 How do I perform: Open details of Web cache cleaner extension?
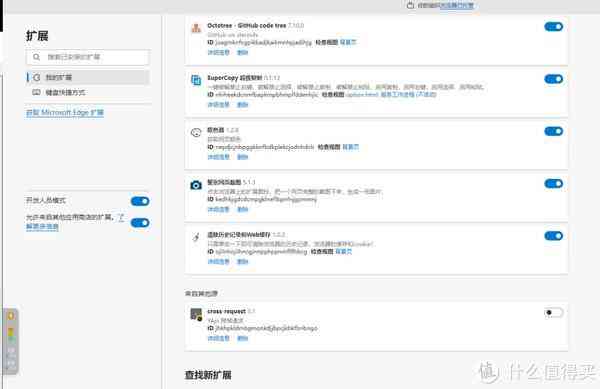(218, 262)
